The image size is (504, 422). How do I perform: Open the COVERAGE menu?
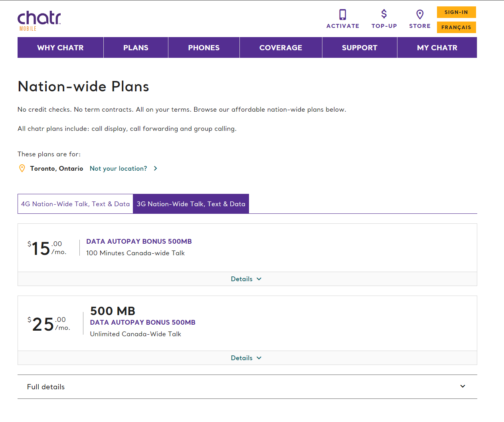point(281,47)
